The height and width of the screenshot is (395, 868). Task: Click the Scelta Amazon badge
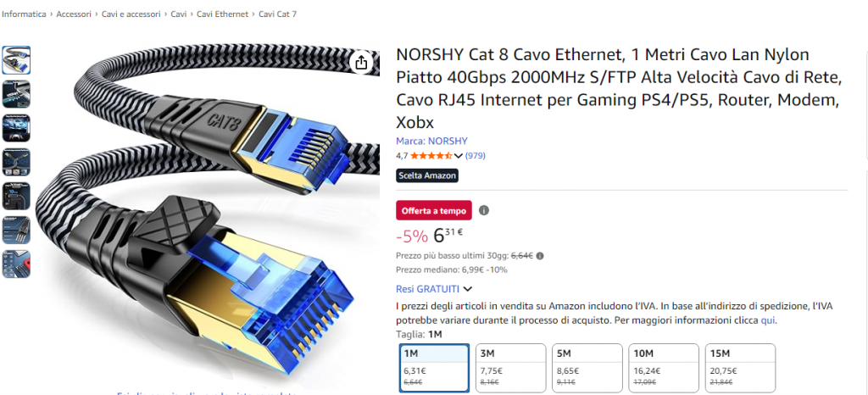427,175
